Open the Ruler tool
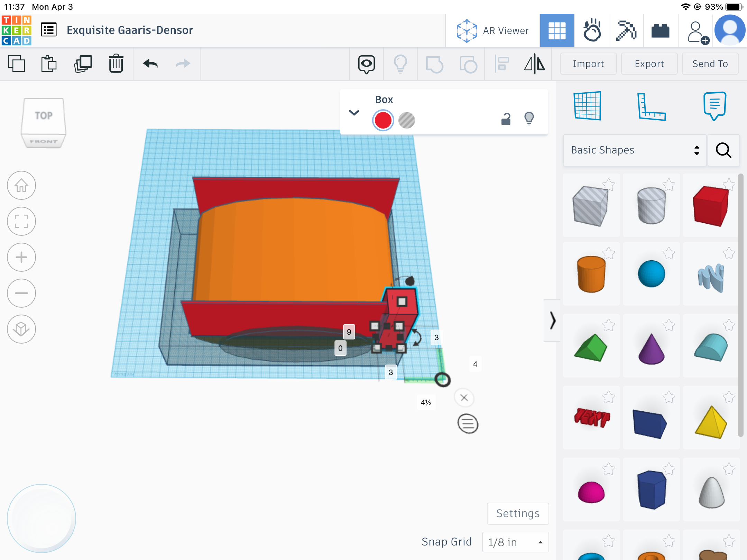This screenshot has height=560, width=747. click(x=651, y=106)
